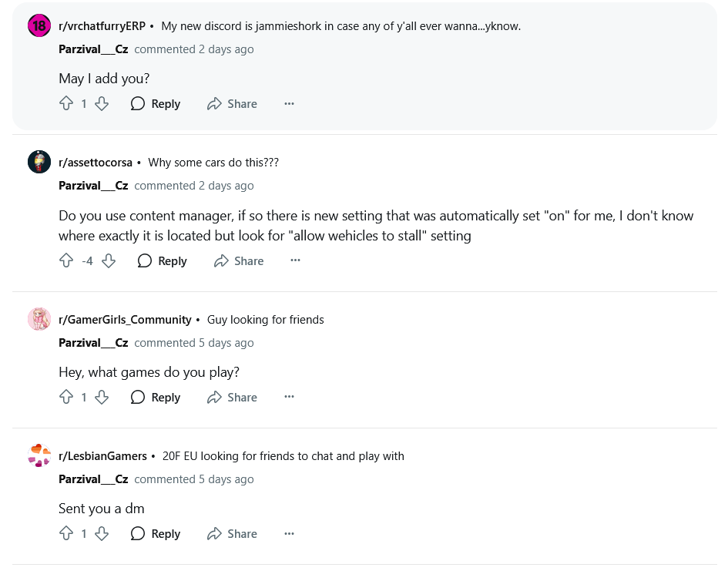Share the "Sent you a dm" comment
Screen dimensions: 728x571
(232, 534)
